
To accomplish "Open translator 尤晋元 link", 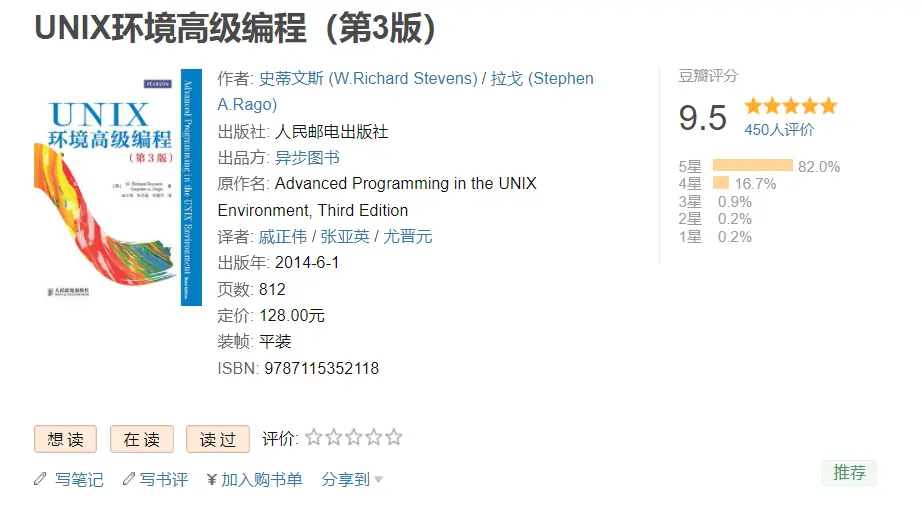I will (x=407, y=236).
